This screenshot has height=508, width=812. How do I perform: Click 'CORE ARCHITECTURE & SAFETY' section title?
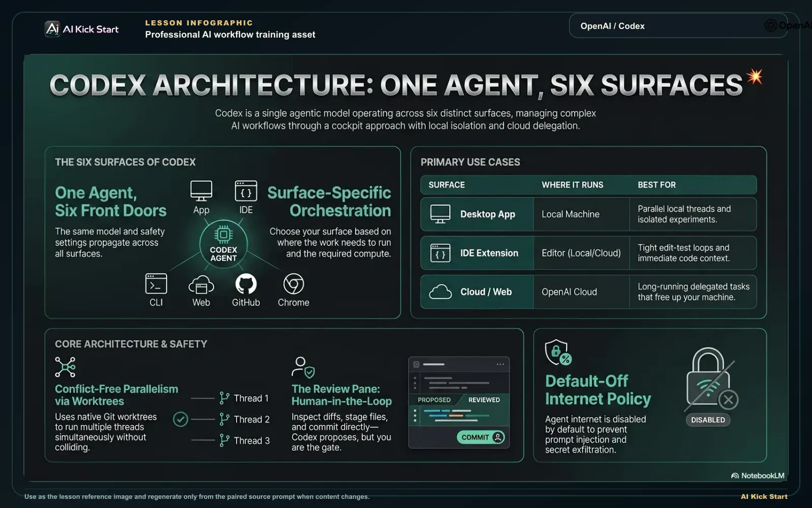[131, 344]
